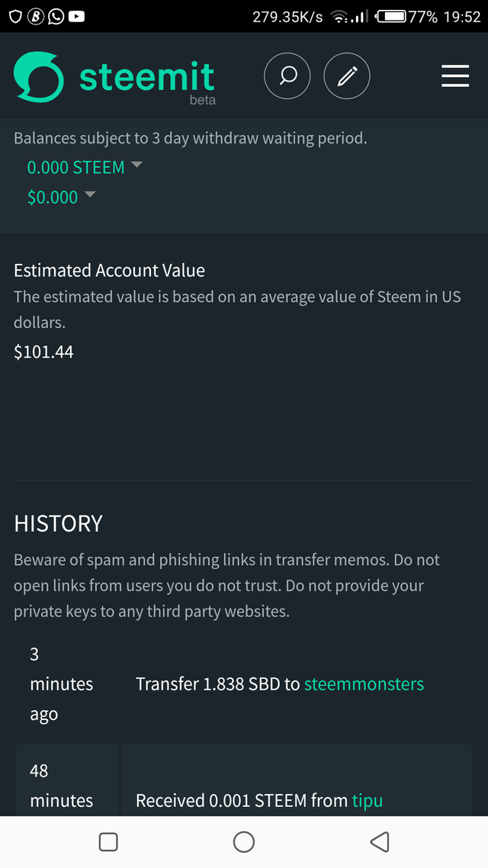Tap the pencil icon to write post
This screenshot has width=488, height=868.
click(347, 76)
